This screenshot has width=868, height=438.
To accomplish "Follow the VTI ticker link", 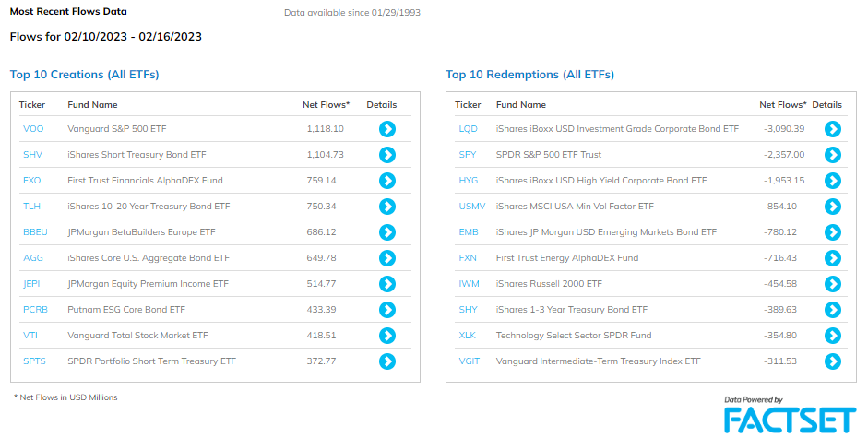I will click(x=30, y=336).
